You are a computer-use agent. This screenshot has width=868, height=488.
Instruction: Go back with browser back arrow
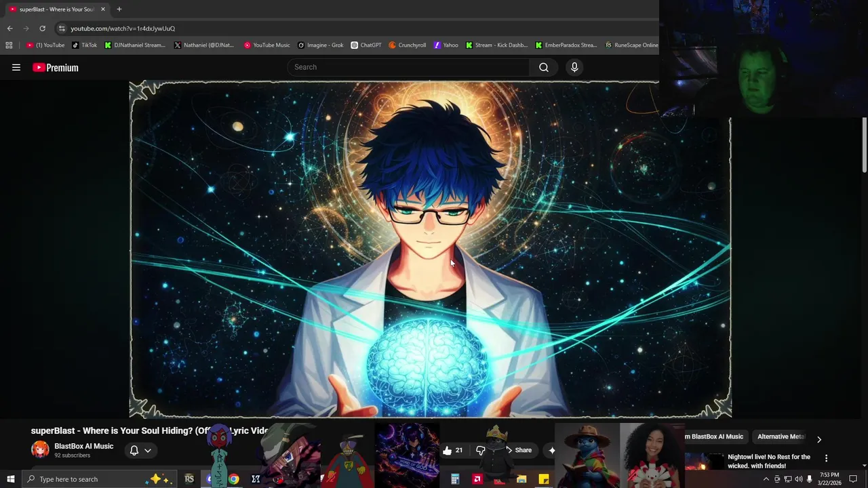pos(9,28)
